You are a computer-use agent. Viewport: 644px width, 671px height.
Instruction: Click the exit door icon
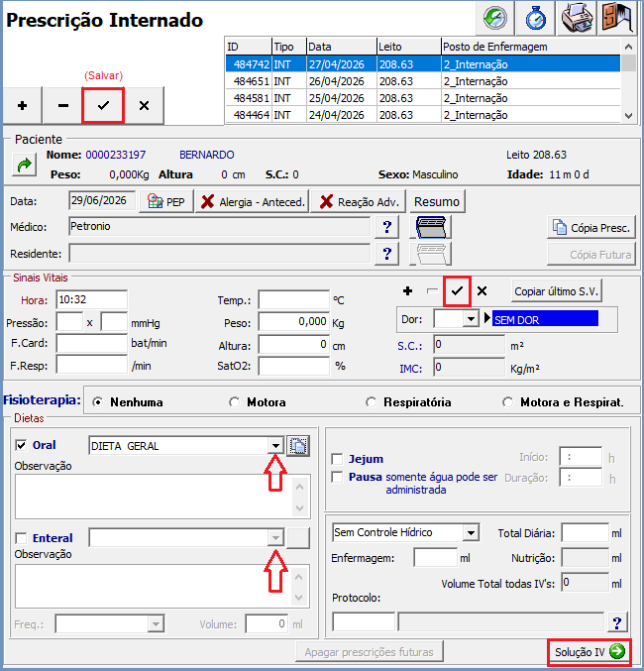point(616,18)
